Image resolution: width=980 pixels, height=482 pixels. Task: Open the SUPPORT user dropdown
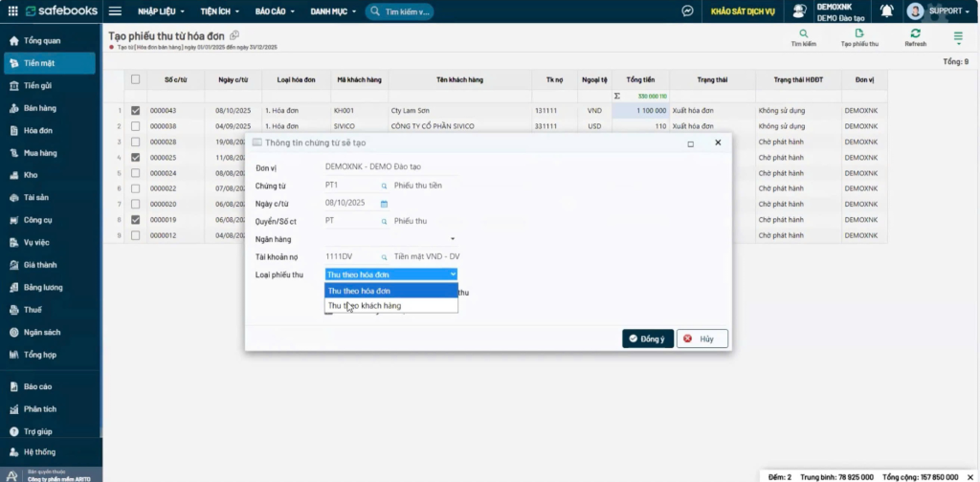(x=938, y=11)
